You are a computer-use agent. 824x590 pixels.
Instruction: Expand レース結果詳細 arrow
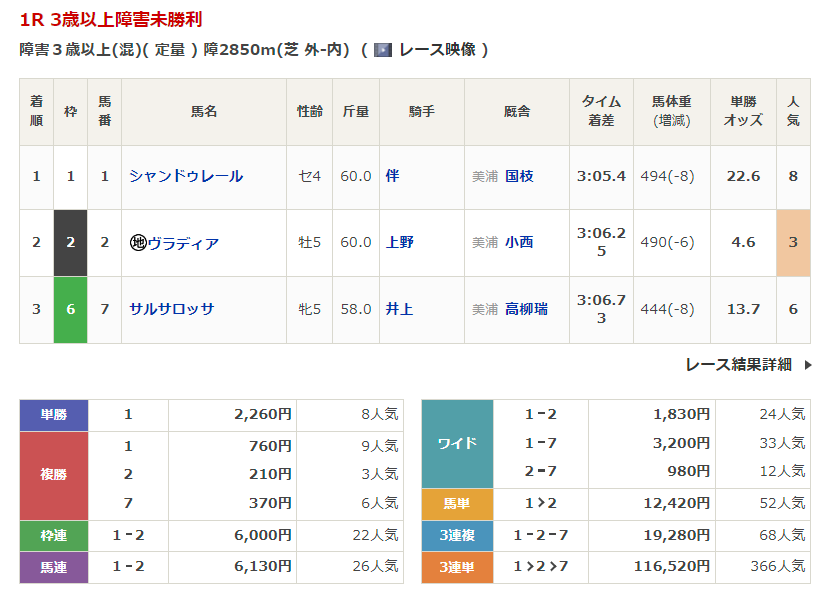[808, 365]
